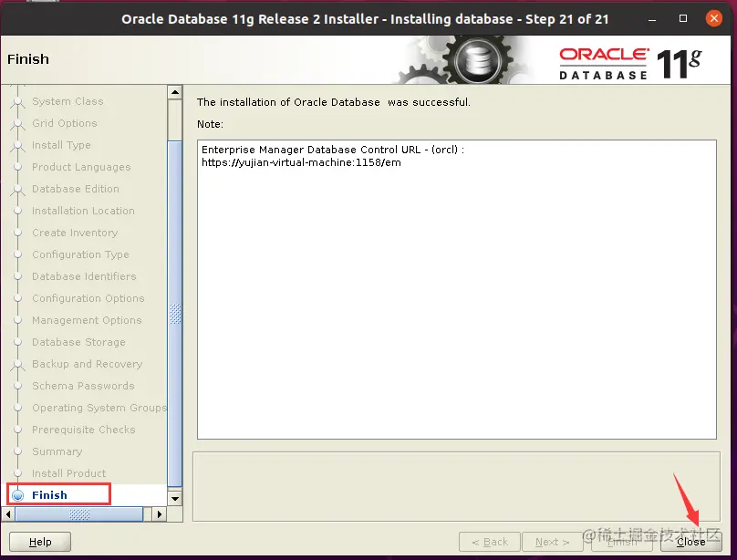Screen dimensions: 737x560
Task: Click the 'Note:' label
Action: pyautogui.click(x=210, y=124)
